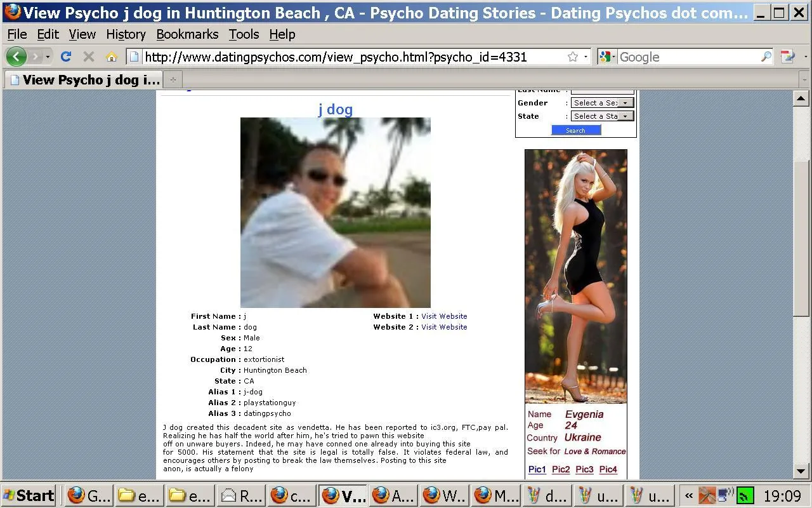Click the toolbar bookmarks/notes icon at far right
This screenshot has height=508, width=812.
(787, 57)
